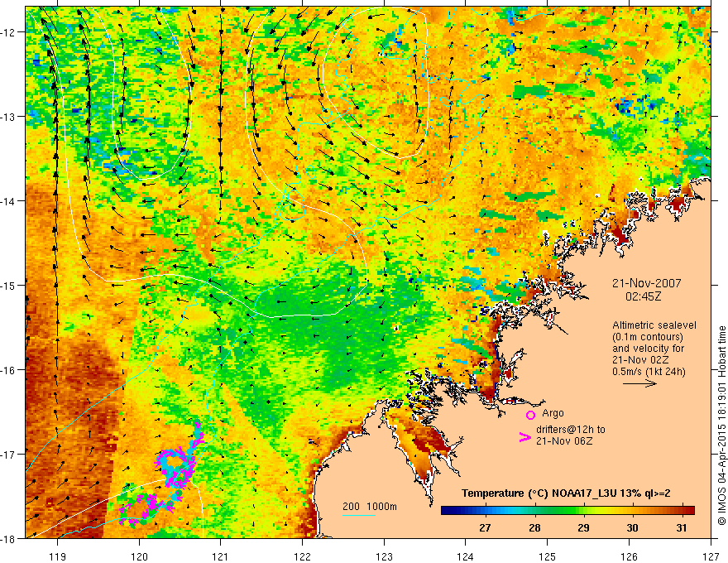Click the '122' longitude axis label
This screenshot has height=563, width=728.
click(302, 556)
